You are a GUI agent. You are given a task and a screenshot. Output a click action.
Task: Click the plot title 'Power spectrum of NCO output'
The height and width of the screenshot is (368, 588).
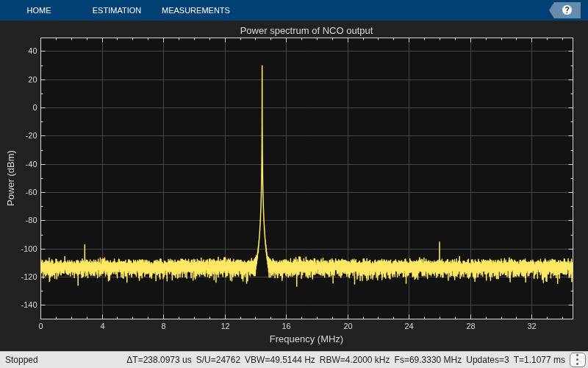coord(306,31)
